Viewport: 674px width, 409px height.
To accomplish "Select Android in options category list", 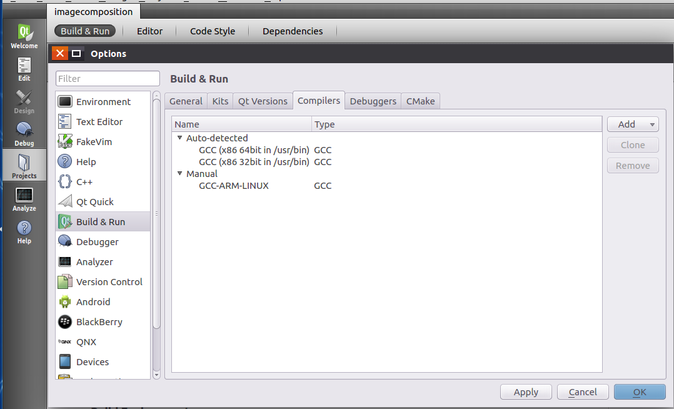I will (93, 302).
